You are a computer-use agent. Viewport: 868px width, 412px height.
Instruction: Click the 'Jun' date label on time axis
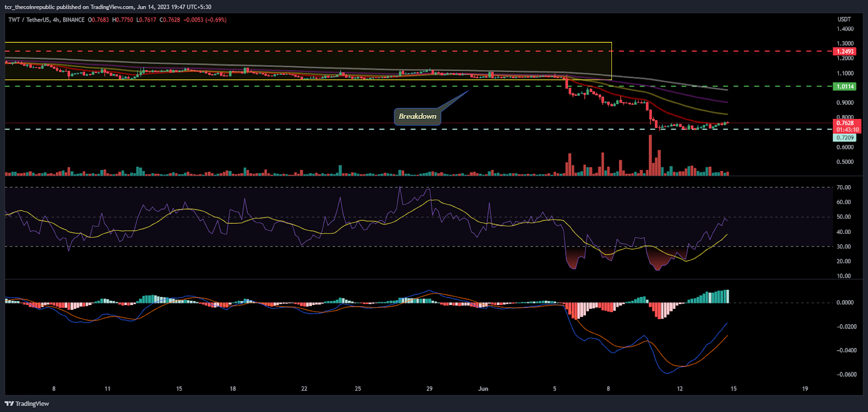tap(483, 389)
